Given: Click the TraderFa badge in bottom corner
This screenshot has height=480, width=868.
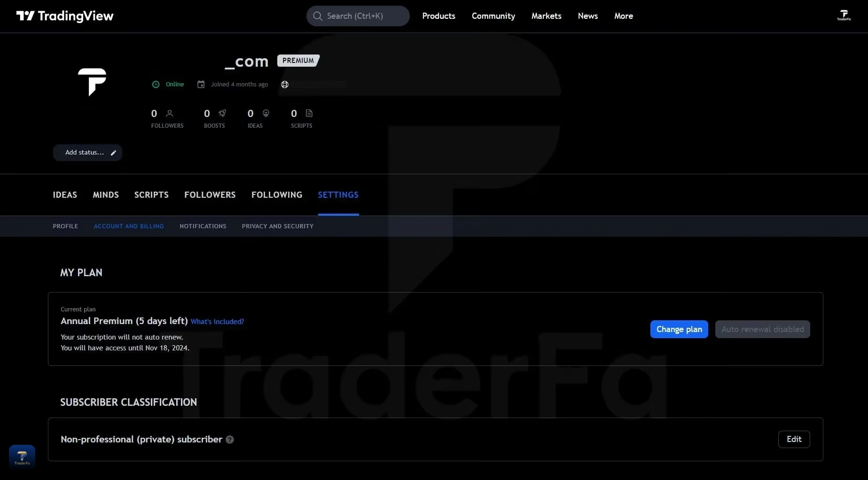Looking at the screenshot, I should [22, 457].
